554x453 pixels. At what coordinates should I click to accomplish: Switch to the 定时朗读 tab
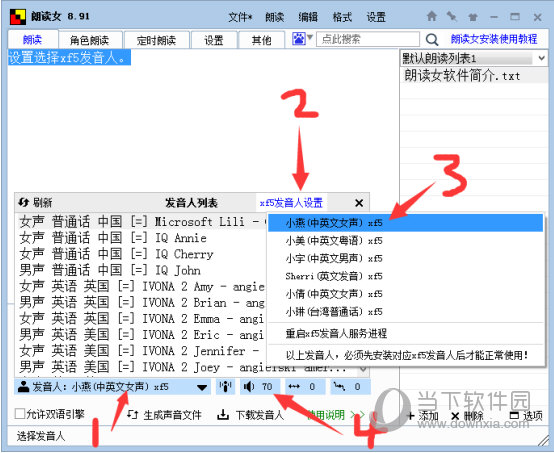coord(156,40)
